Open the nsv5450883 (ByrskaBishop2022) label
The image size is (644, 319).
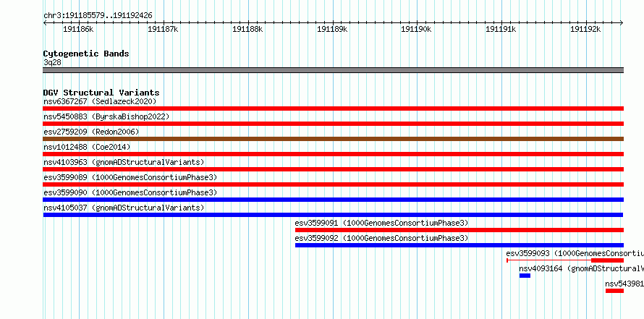(106, 116)
